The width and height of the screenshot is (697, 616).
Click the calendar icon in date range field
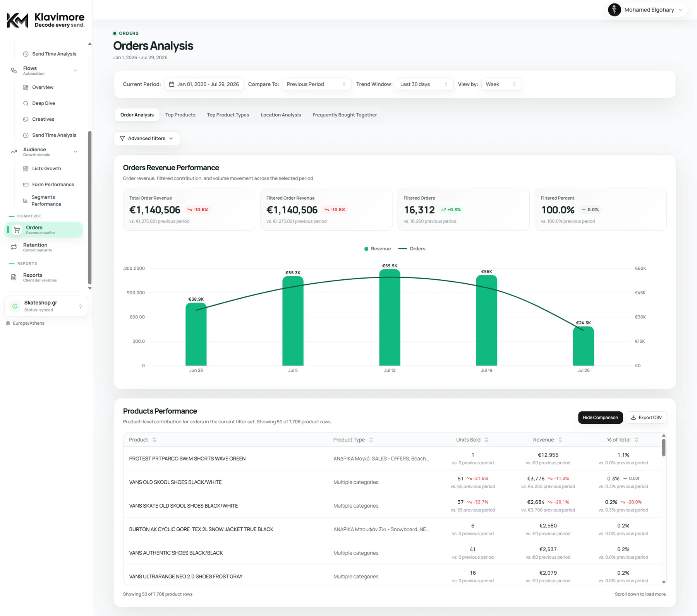172,84
